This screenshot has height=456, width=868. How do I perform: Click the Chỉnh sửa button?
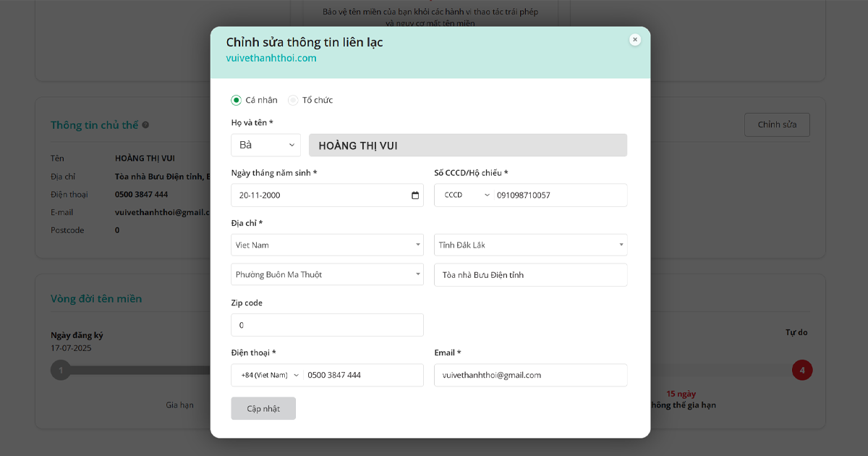777,124
